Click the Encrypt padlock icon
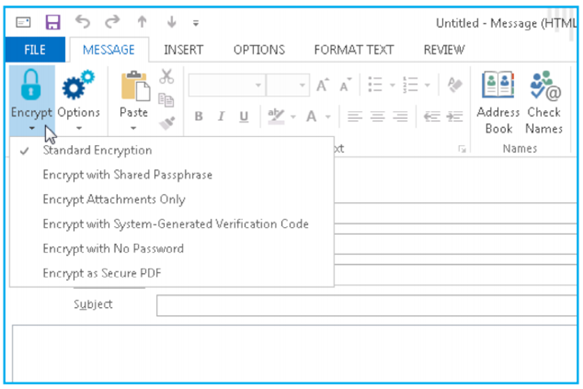The image size is (583, 389). point(31,85)
